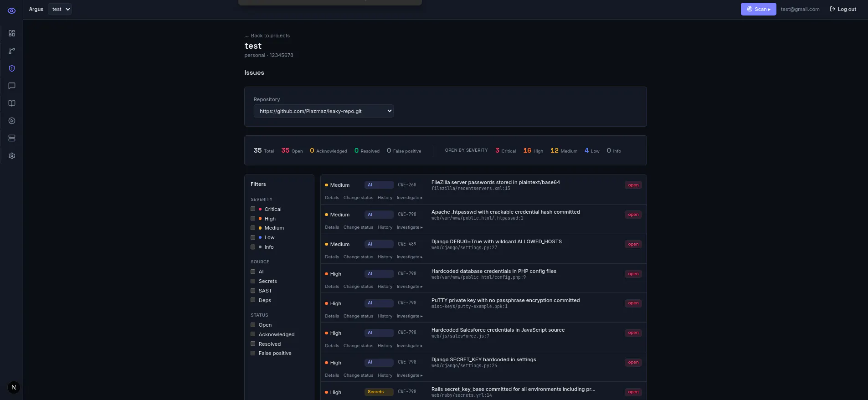
Task: Click the Rails secret_key_base issue title
Action: 513,389
